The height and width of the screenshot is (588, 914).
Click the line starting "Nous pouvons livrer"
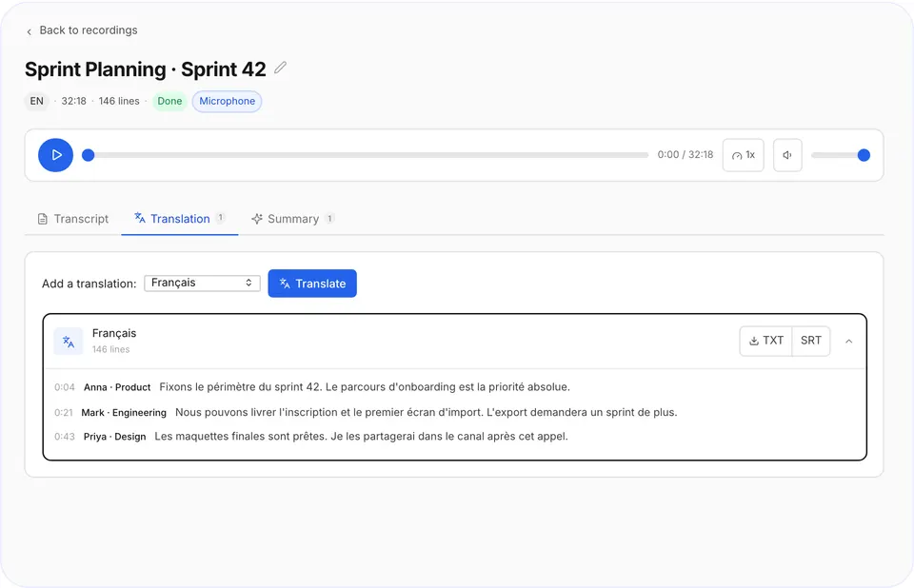click(x=427, y=413)
